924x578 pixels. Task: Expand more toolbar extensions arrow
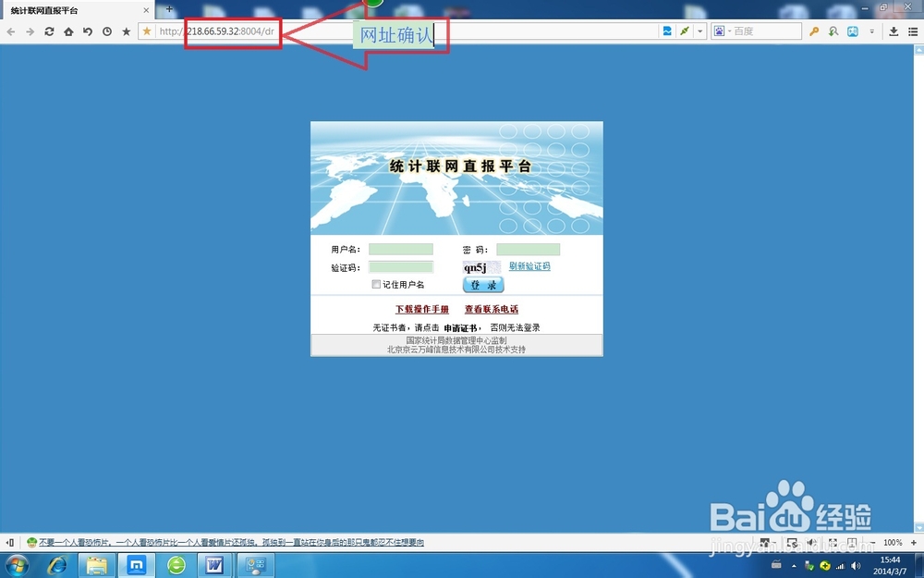pos(871,31)
